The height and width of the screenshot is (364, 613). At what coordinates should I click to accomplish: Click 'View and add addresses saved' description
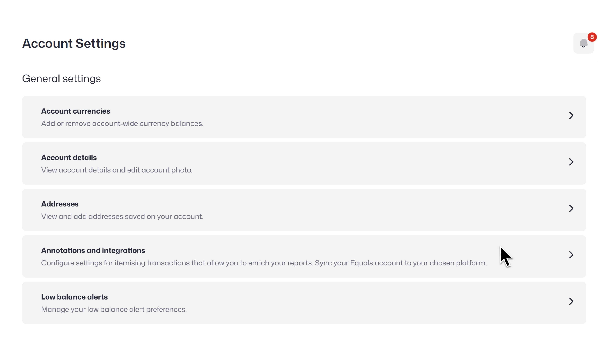point(122,216)
